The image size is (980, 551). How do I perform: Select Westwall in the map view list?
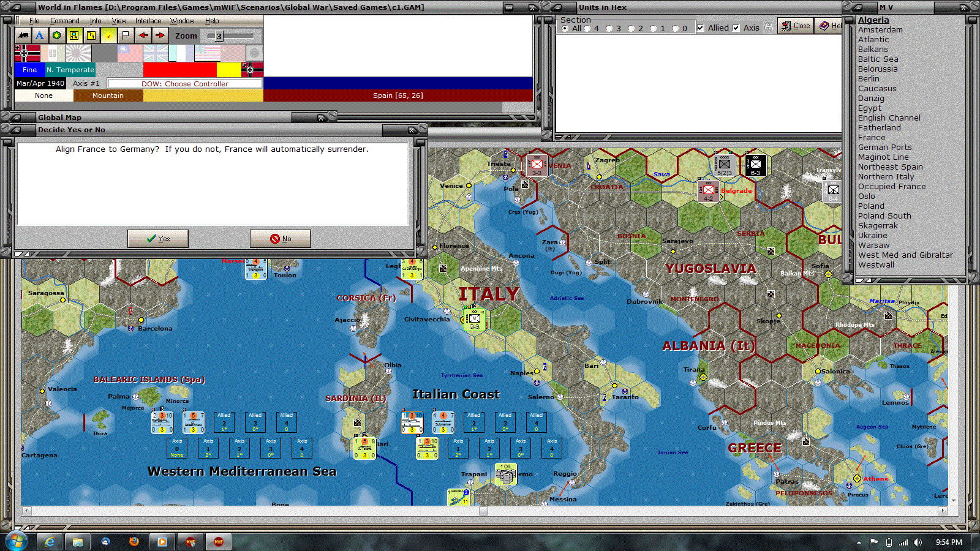(x=876, y=264)
